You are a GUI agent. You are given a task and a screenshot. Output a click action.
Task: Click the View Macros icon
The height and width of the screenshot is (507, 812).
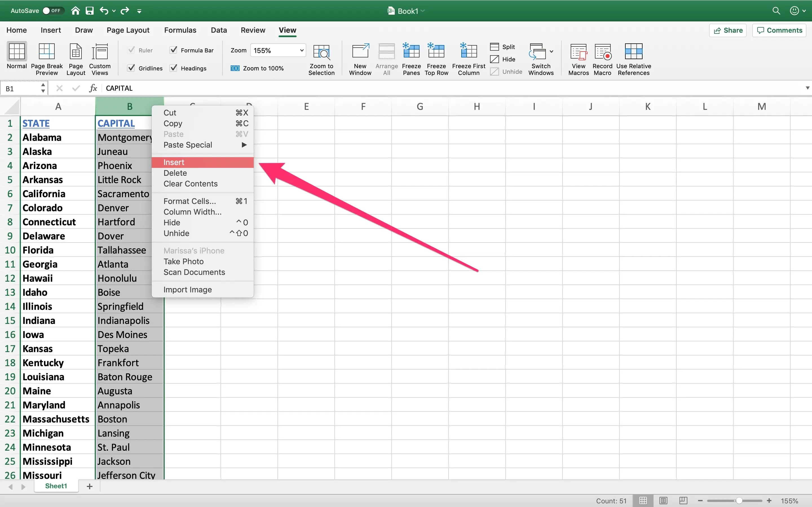(x=578, y=52)
